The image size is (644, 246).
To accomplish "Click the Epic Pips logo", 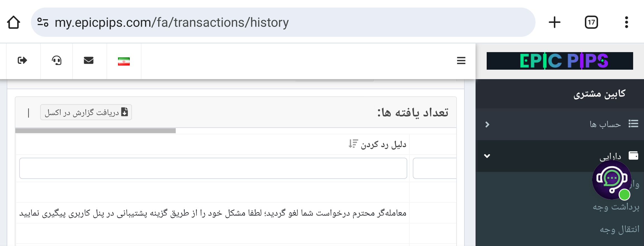I will (x=560, y=61).
